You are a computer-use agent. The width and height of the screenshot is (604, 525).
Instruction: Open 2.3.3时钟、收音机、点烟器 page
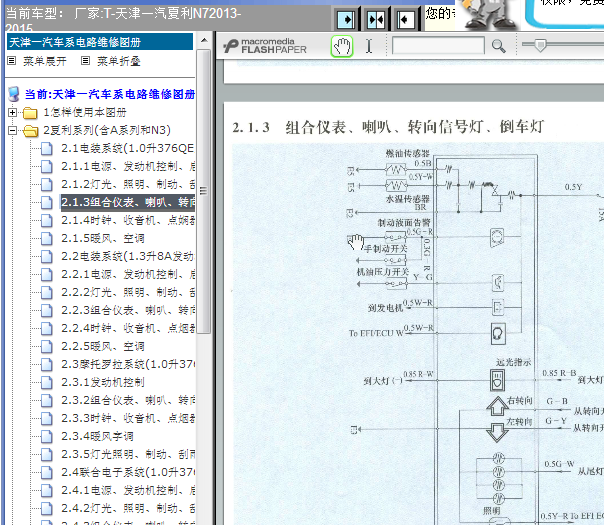click(128, 418)
